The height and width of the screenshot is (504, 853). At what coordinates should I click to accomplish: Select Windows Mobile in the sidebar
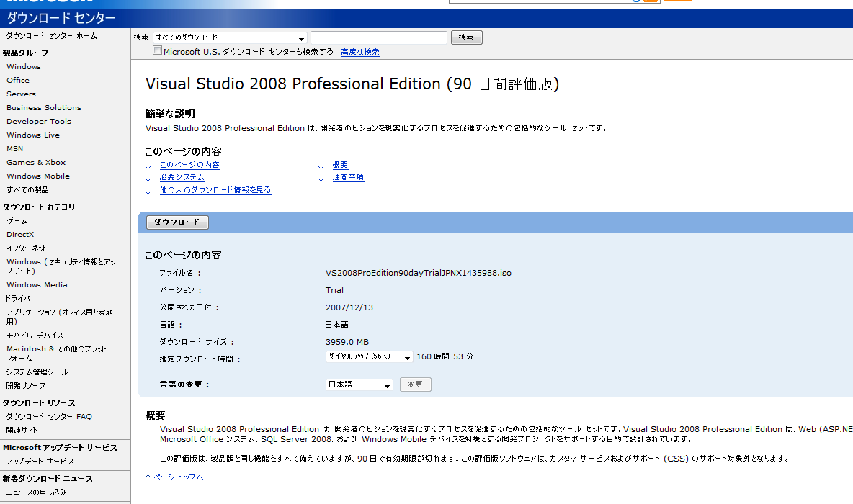coord(38,176)
